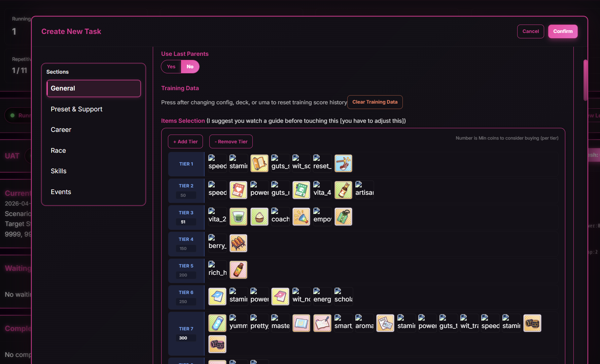600x364 pixels.
Task: Click the grilled carrots icon in Tier 4
Action: [x=238, y=243]
